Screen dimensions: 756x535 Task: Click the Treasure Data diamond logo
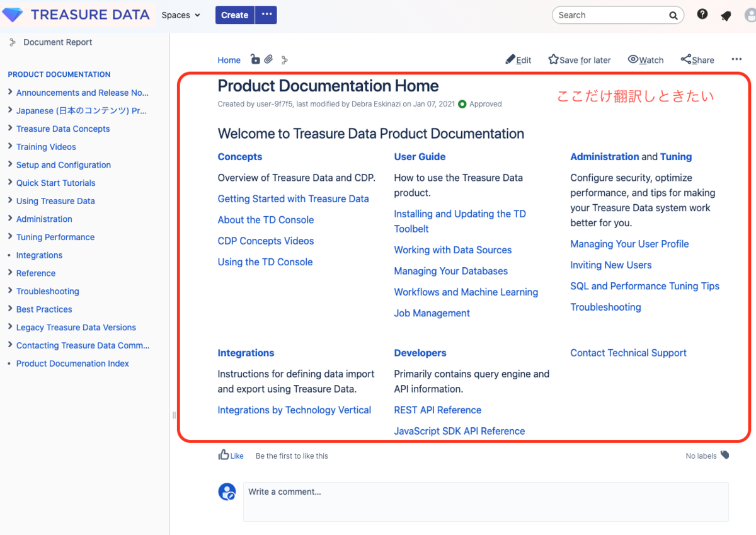[x=13, y=14]
